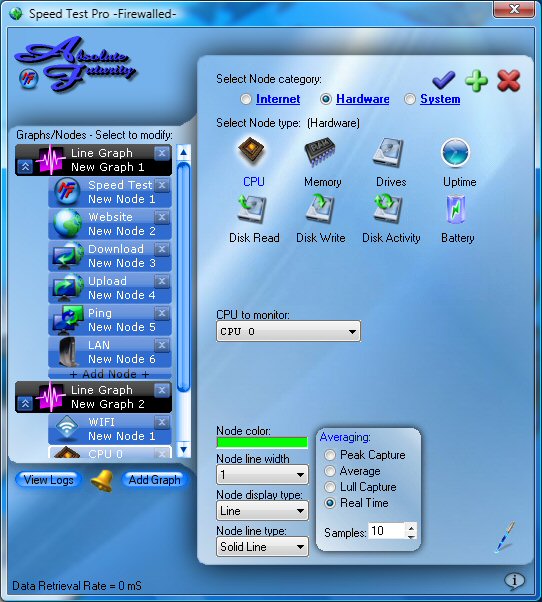Select the Internet node category radio

[x=246, y=99]
